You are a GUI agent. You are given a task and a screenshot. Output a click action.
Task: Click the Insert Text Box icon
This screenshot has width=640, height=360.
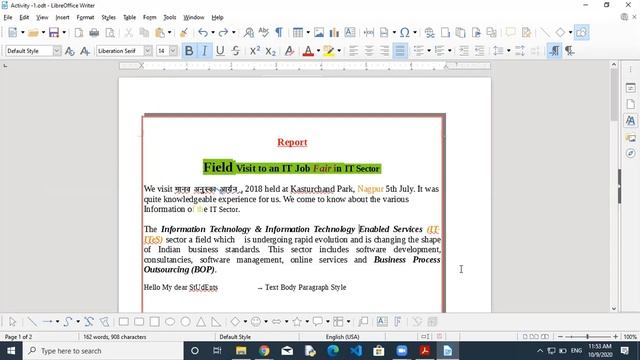pyautogui.click(x=350, y=33)
